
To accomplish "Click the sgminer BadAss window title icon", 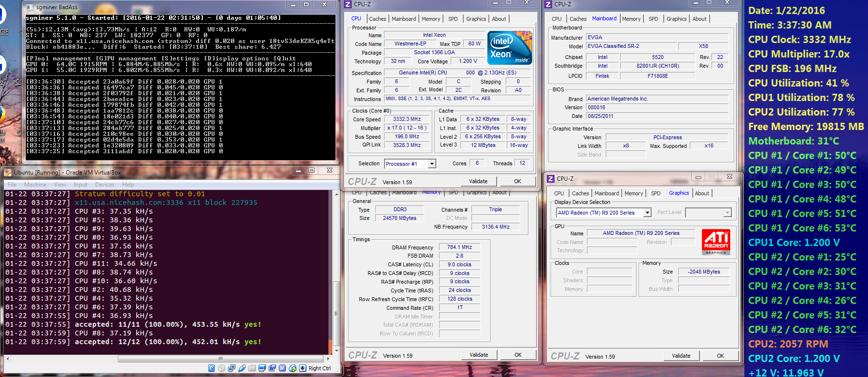I will (x=30, y=7).
